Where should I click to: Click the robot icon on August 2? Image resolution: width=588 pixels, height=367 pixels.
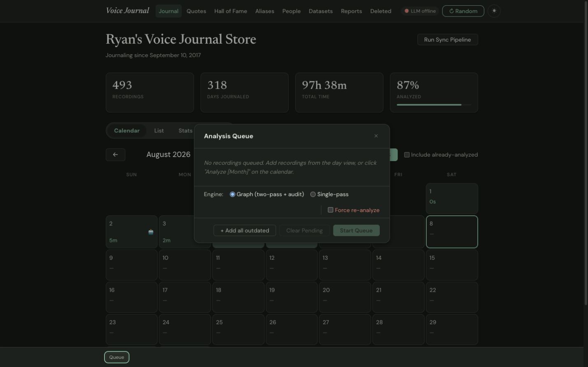click(151, 232)
